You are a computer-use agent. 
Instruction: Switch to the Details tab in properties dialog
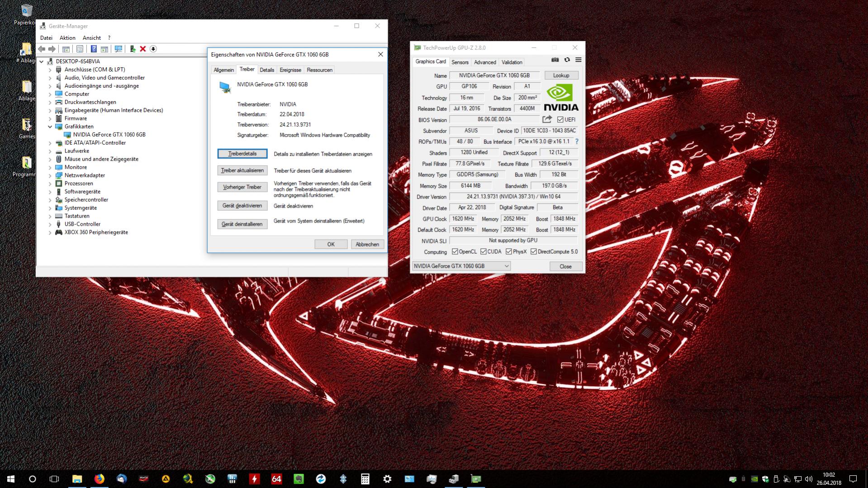coord(267,70)
